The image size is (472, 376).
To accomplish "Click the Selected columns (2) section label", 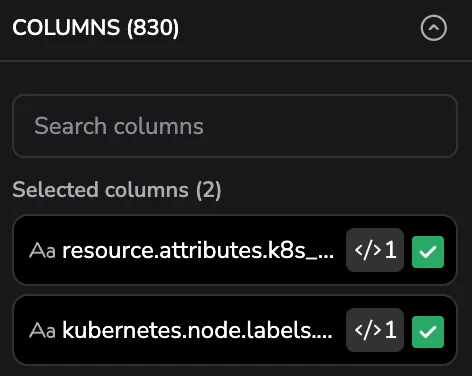I will tap(117, 190).
